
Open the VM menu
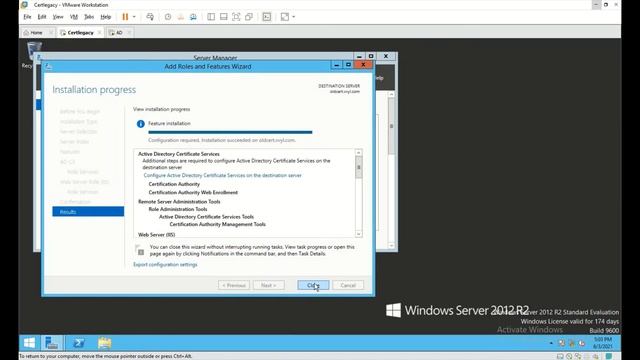tap(74, 17)
